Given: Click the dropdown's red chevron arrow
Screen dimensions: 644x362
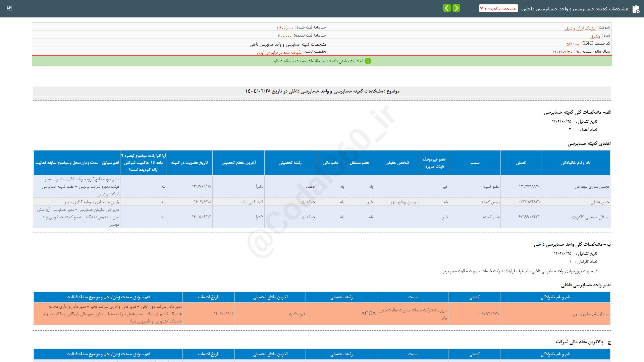Looking at the screenshot, I should [x=482, y=8].
